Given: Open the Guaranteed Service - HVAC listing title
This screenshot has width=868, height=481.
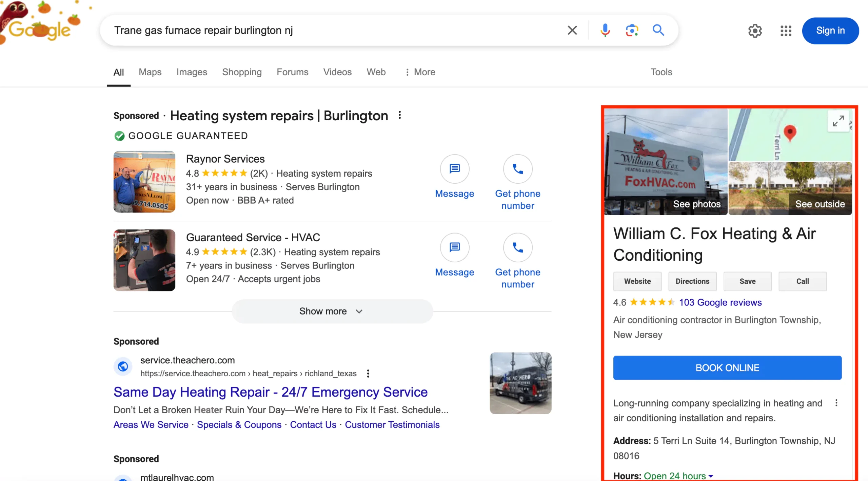Looking at the screenshot, I should (253, 237).
